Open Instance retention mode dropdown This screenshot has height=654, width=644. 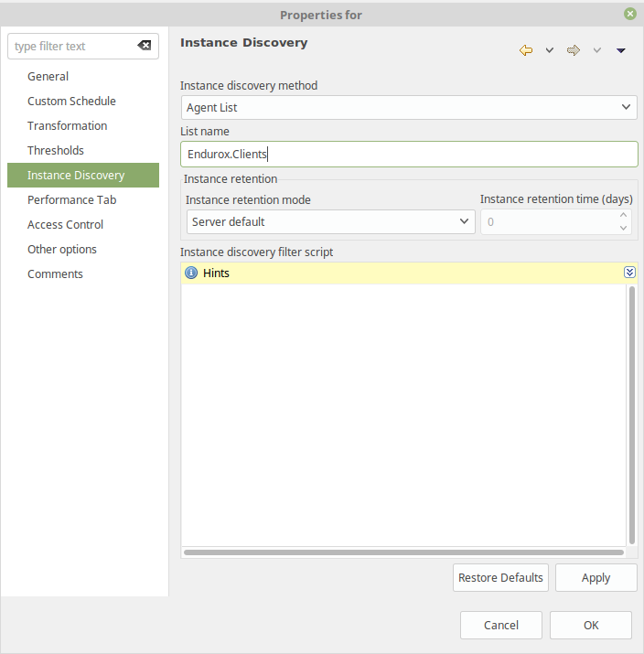[x=330, y=221]
